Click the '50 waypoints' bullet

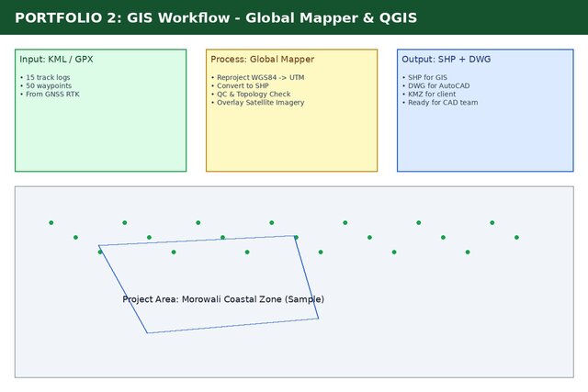point(46,85)
